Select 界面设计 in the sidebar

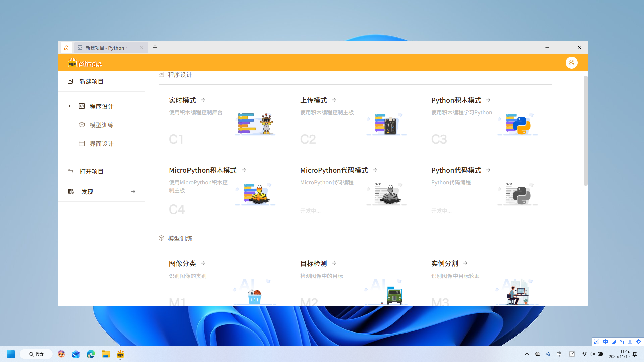point(101,144)
